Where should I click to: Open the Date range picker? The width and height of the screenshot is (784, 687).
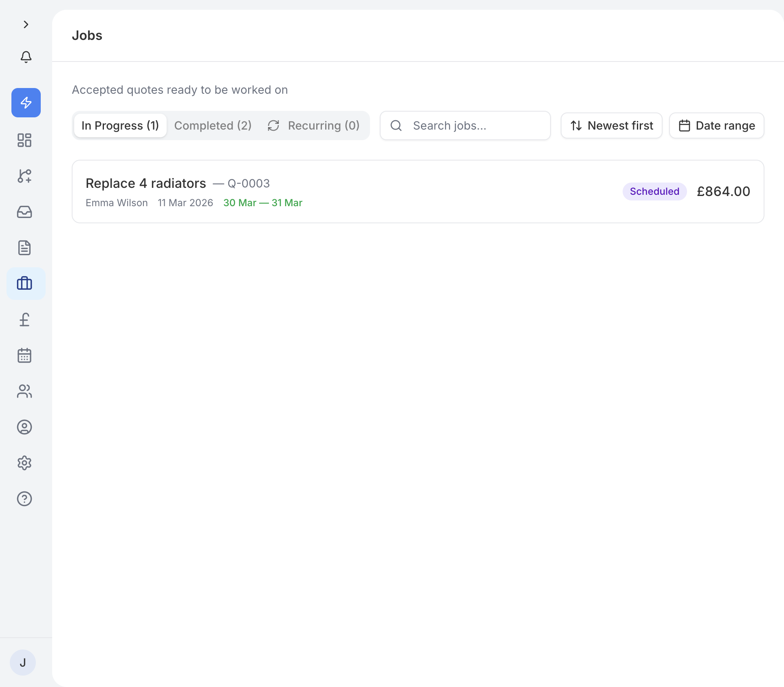(716, 126)
